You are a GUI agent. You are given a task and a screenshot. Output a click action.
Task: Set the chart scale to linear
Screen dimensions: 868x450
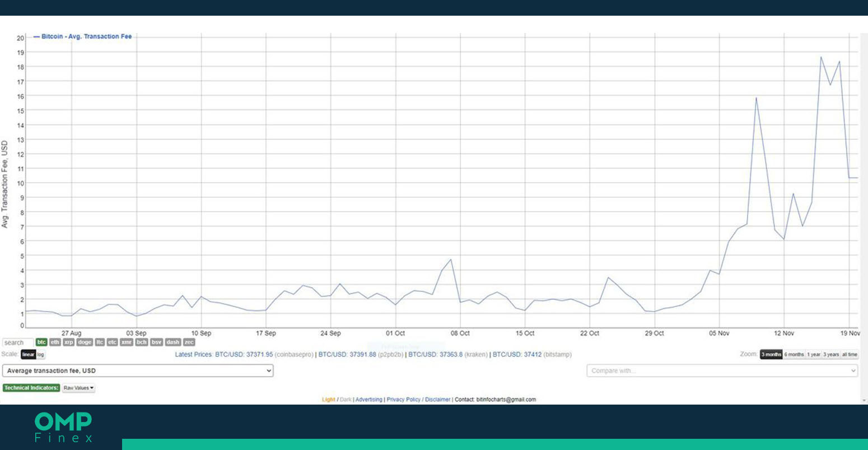(x=29, y=354)
